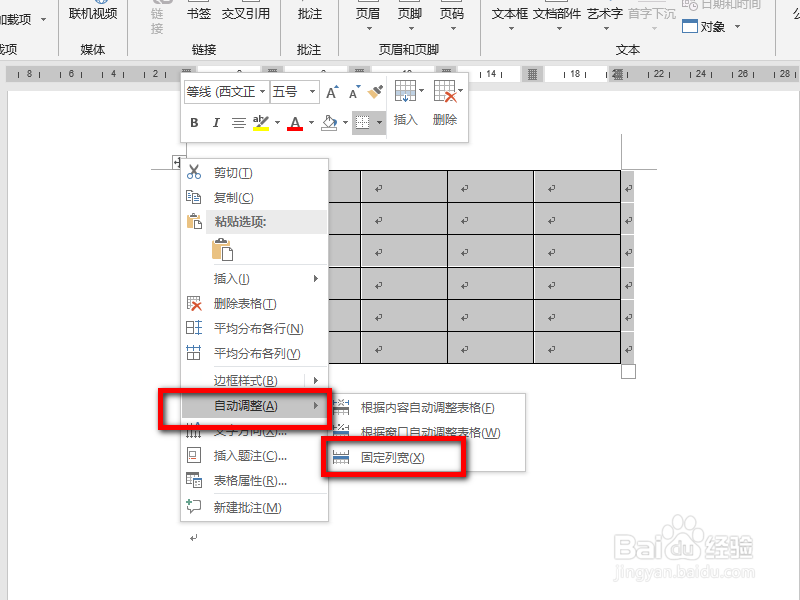
Task: Apply yellow text highlight color
Action: tap(261, 122)
